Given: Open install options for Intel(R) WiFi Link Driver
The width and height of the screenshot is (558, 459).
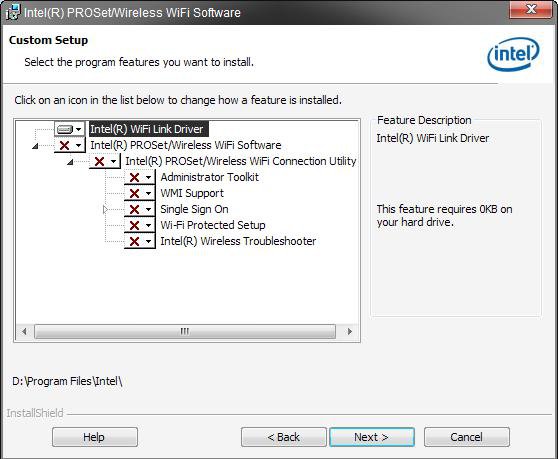Looking at the screenshot, I should [x=69, y=129].
